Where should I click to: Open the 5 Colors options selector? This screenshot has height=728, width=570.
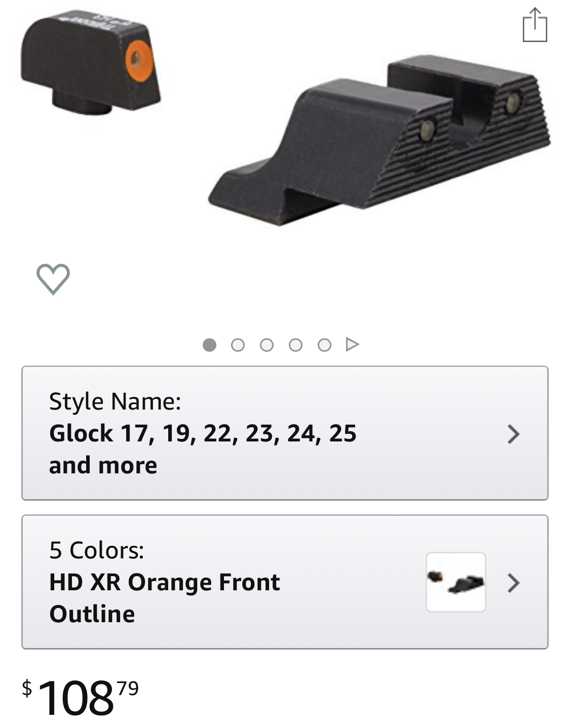[285, 582]
